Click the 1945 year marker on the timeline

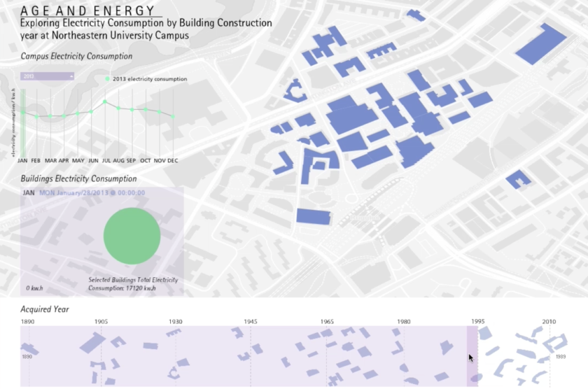251,322
